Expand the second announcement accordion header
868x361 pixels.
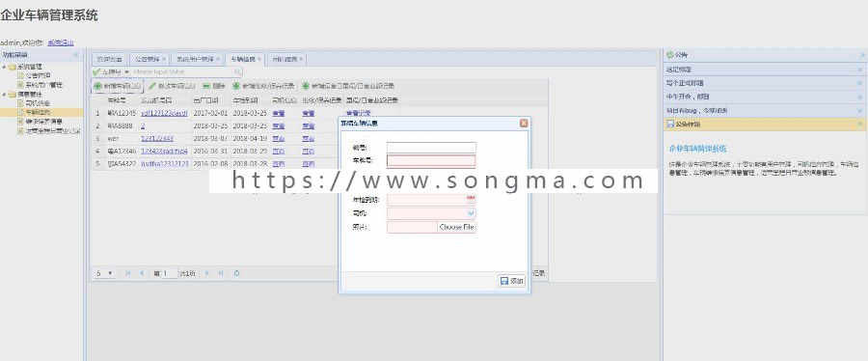tap(765, 82)
